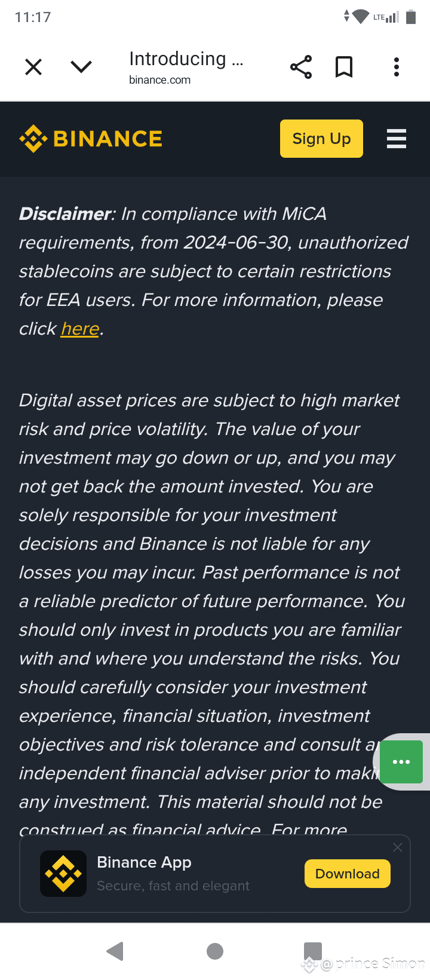This screenshot has height=980, width=430.
Task: Tap the "Binance App" banner title
Action: 144,862
